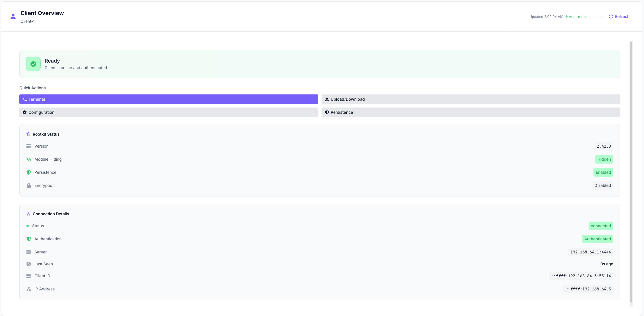Image resolution: width=644 pixels, height=316 pixels.
Task: Click the vertical scrollbar on the right
Action: (631, 172)
